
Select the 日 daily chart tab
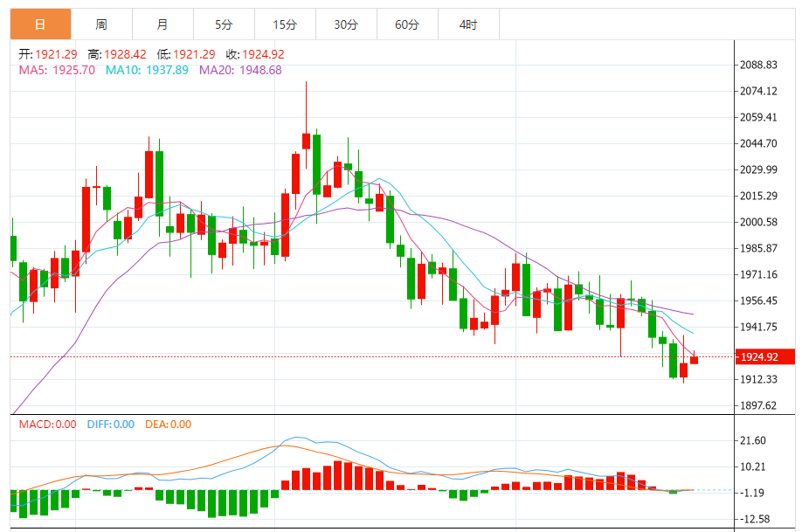coord(40,24)
